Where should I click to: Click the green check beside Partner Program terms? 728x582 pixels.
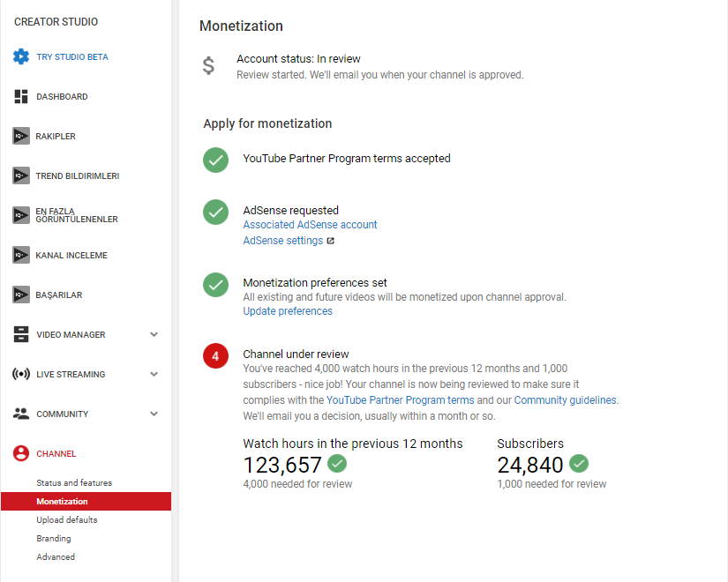point(215,160)
